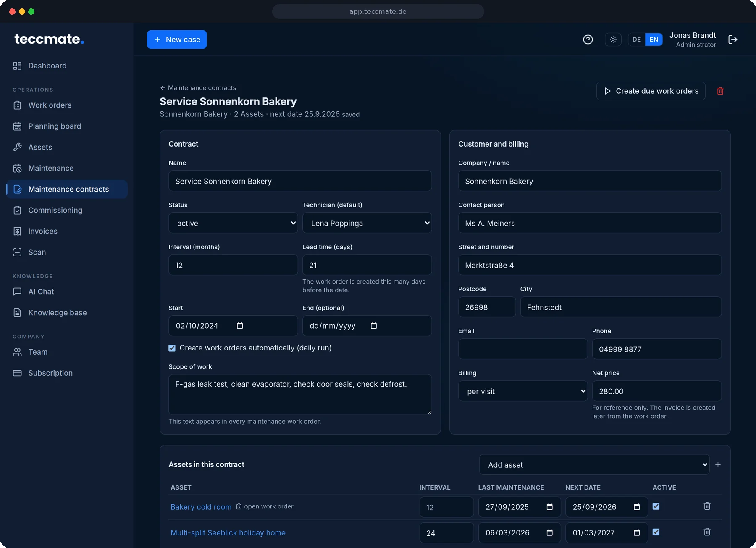The width and height of the screenshot is (756, 548).
Task: Open Multi-split next date calendar icon
Action: [x=637, y=533]
